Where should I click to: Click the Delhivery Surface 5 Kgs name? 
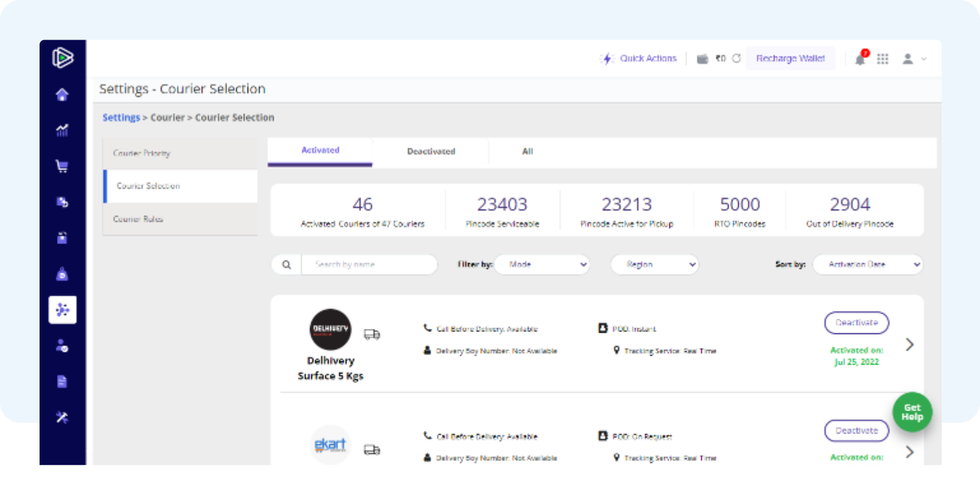click(x=330, y=368)
